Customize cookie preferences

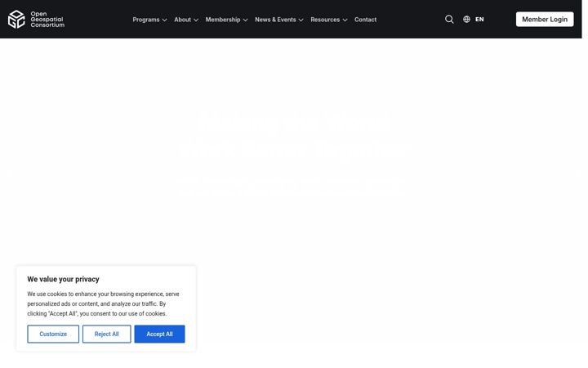pyautogui.click(x=53, y=334)
